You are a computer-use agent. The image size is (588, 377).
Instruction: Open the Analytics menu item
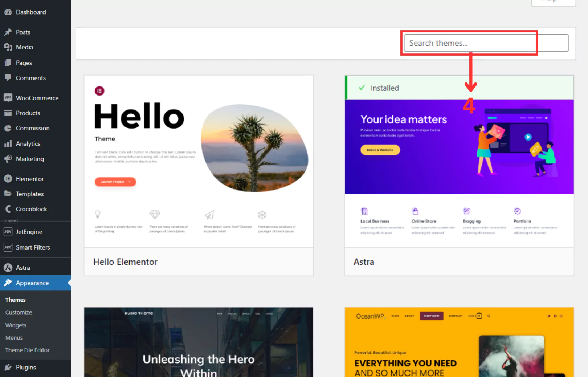point(36,144)
